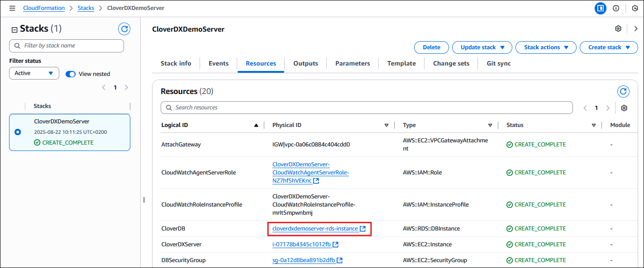
Task: Open the Template tab
Action: [401, 63]
